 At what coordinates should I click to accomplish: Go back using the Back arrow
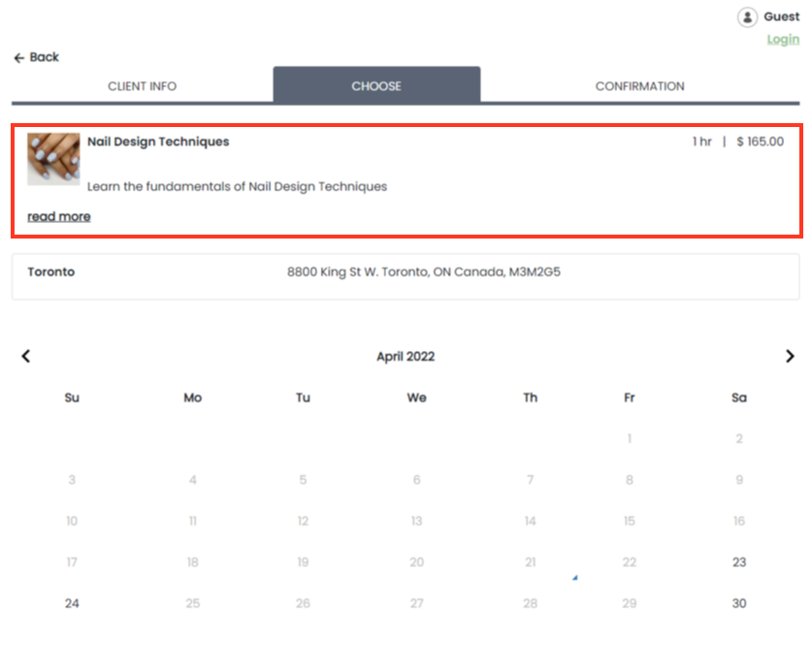[36, 57]
